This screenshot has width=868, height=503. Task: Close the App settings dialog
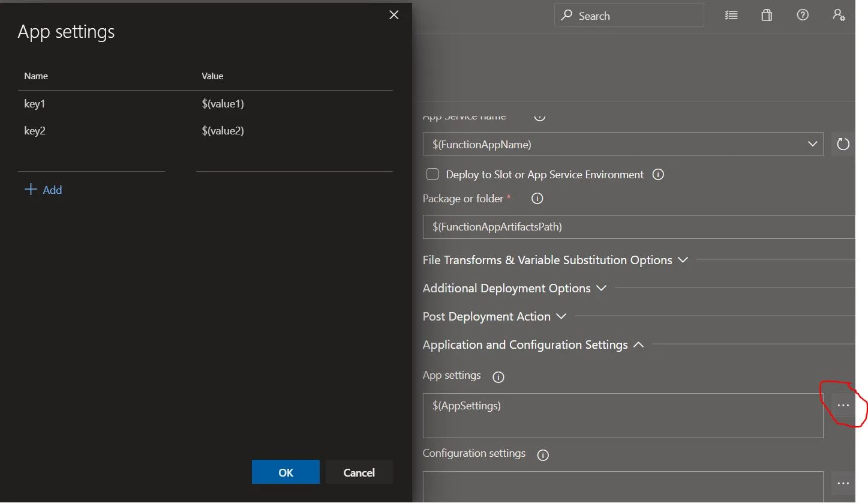394,15
